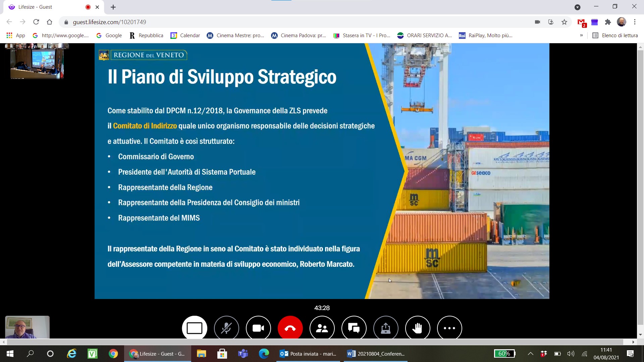Image resolution: width=644 pixels, height=362 pixels.
Task: Raise hand in the meeting
Action: (x=418, y=328)
